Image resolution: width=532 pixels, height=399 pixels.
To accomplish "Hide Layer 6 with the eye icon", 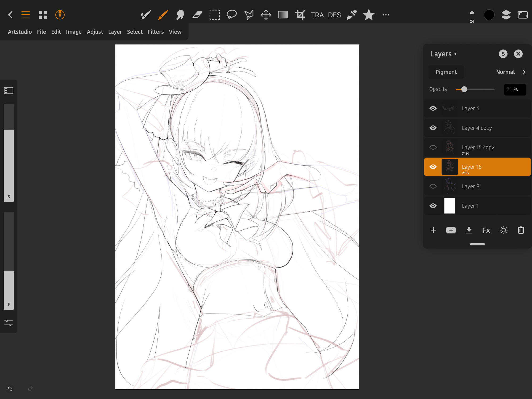I will [x=433, y=108].
